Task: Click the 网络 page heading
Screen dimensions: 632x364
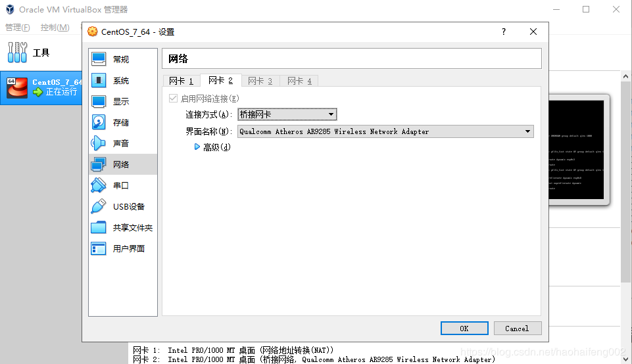Action: (x=178, y=58)
